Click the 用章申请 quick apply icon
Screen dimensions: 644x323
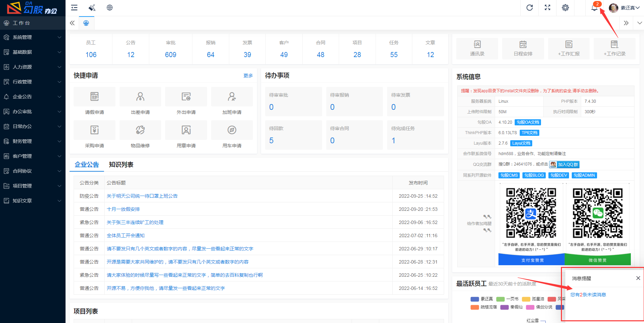186,130
